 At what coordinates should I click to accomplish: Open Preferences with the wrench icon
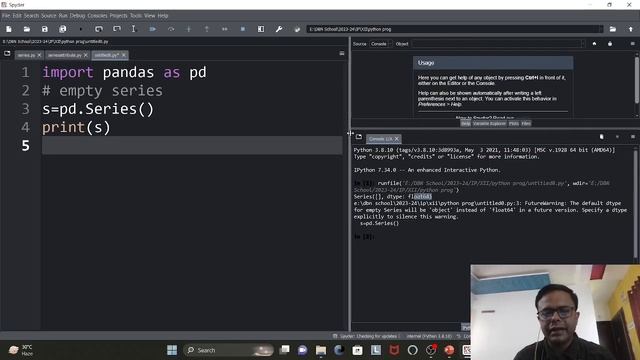(279, 29)
